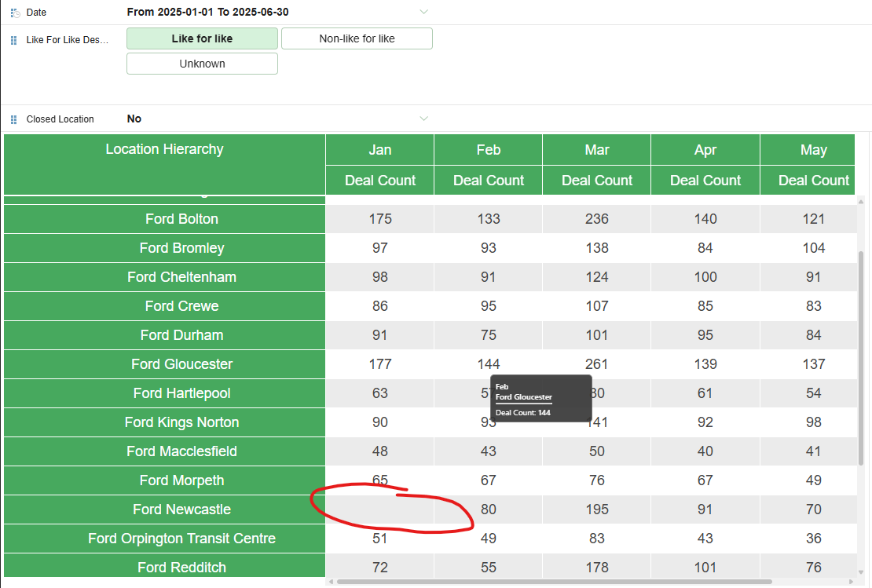Click Ford Orpington Mar value 83
Viewport: 872px width, 588px height.
[x=597, y=539]
